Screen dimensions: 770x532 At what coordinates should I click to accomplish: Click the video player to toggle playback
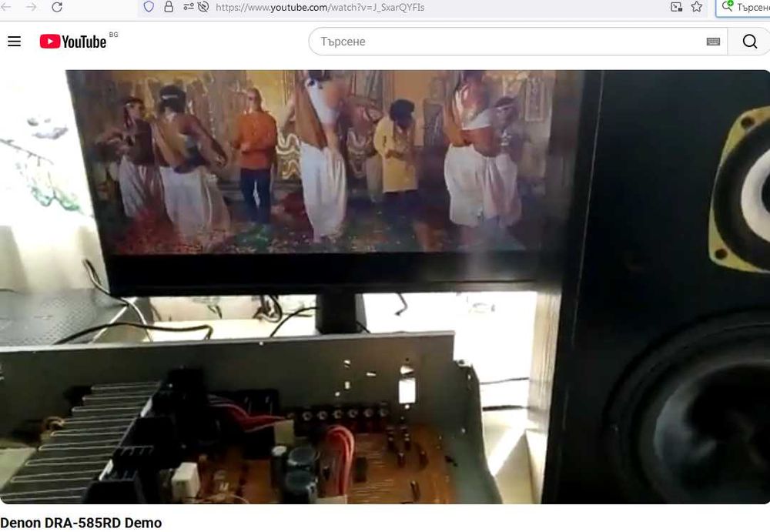click(x=385, y=287)
